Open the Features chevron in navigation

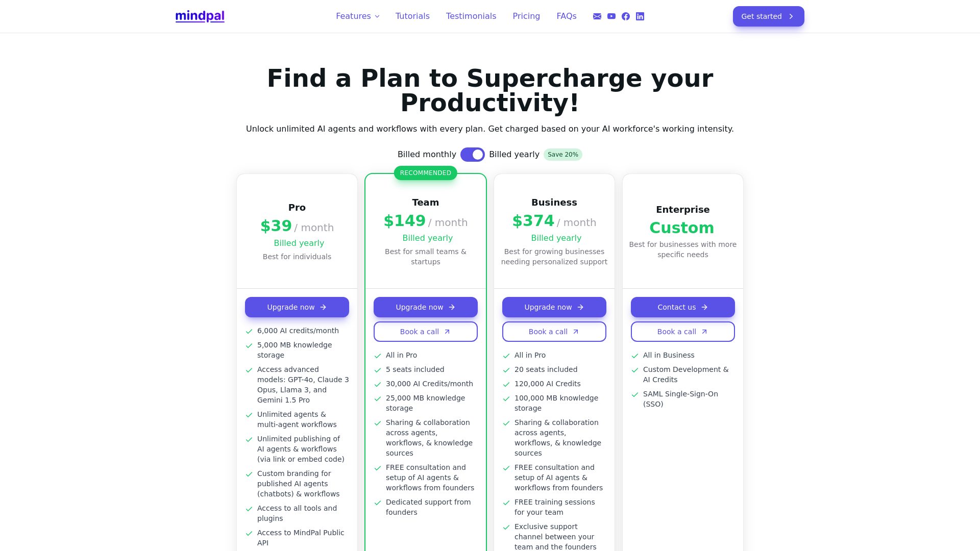(x=377, y=16)
